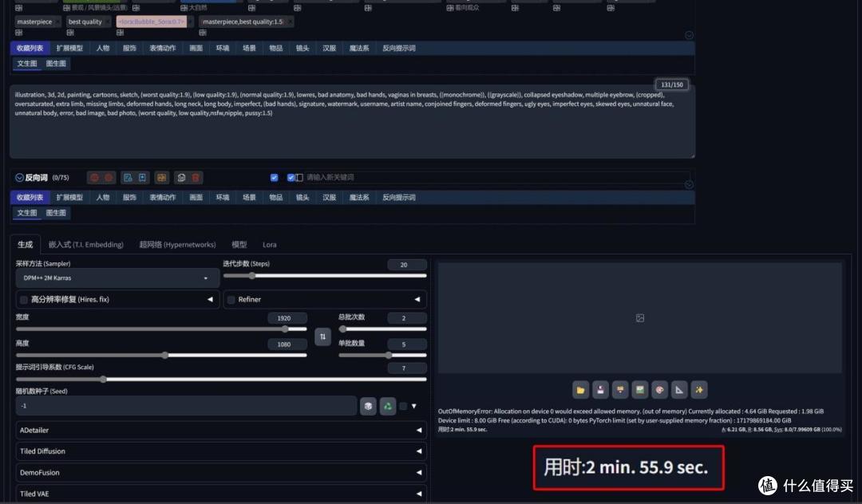This screenshot has height=504, width=862.
Task: Toggle the blue checkbox beside the keyword input
Action: [291, 177]
